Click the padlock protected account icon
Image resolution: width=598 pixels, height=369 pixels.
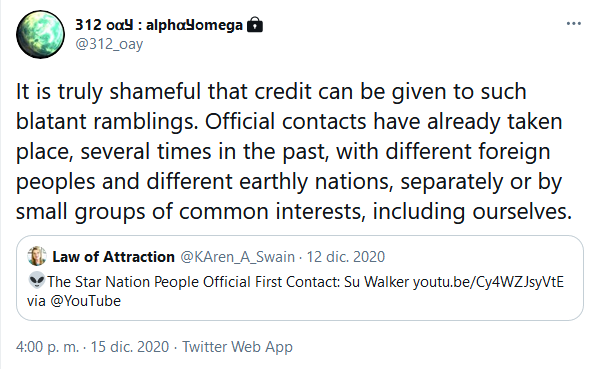coord(255,25)
